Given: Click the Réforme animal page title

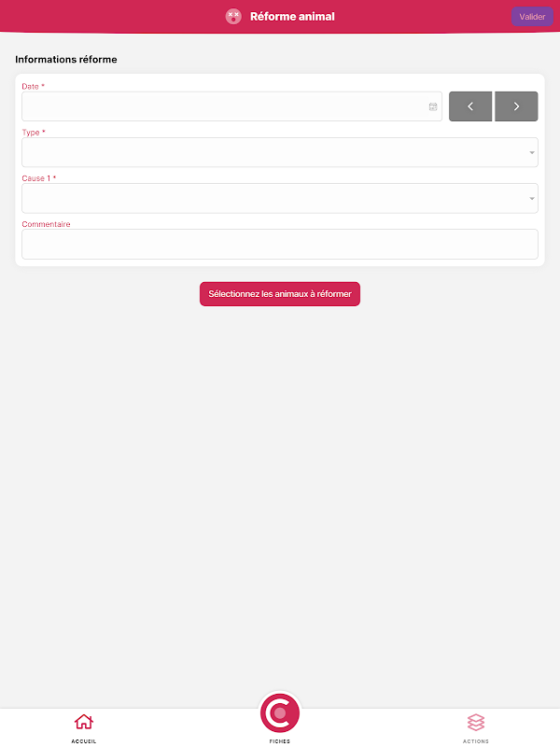Looking at the screenshot, I should click(x=292, y=16).
